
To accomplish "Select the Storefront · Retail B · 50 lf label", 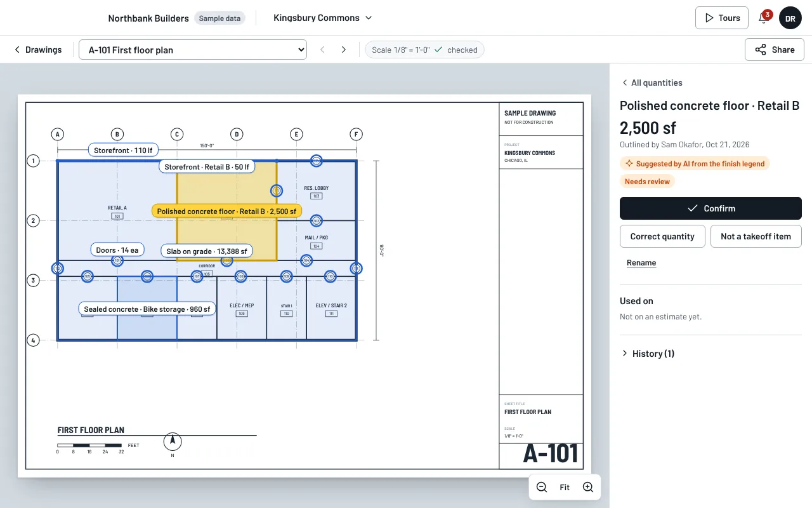I will tap(207, 167).
